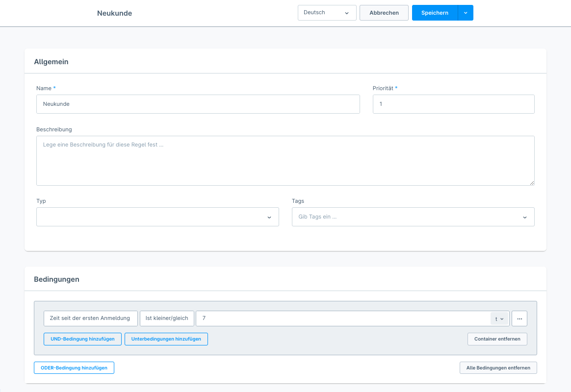
Task: Focus the Name input field
Action: [198, 104]
